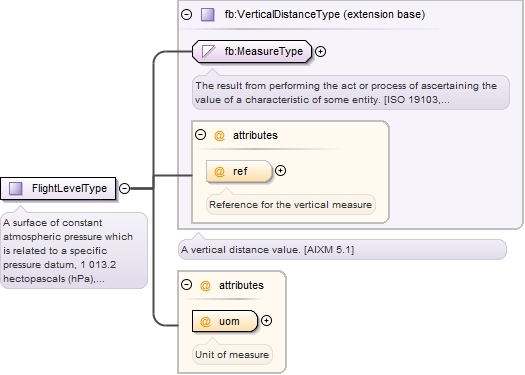Click the triangle icon inside fb:MeasureType
This screenshot has width=525, height=375.
[209, 52]
